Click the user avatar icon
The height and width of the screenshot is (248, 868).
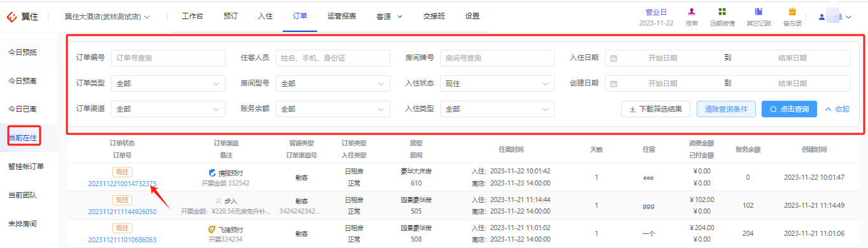click(822, 17)
